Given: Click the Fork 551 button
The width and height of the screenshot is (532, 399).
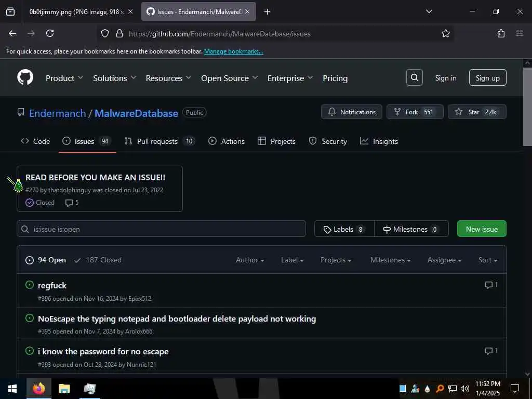Looking at the screenshot, I should tap(415, 112).
